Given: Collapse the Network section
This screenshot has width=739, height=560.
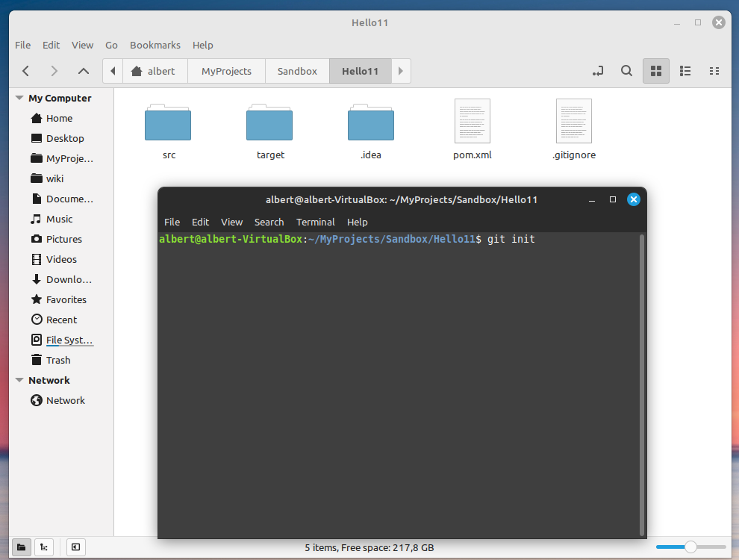Looking at the screenshot, I should pos(19,380).
